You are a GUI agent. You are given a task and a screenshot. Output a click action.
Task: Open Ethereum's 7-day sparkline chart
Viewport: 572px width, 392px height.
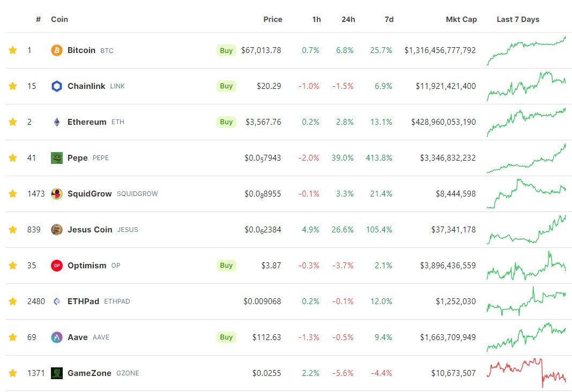526,123
